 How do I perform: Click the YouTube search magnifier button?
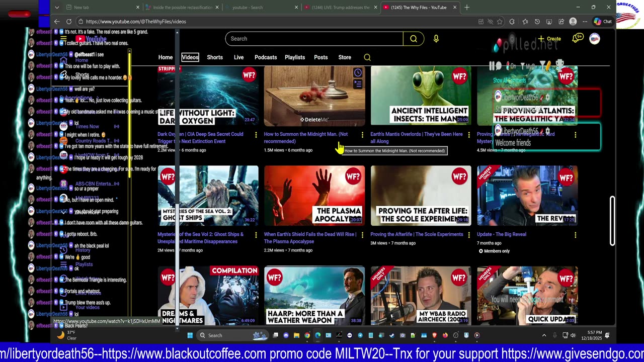click(x=414, y=39)
